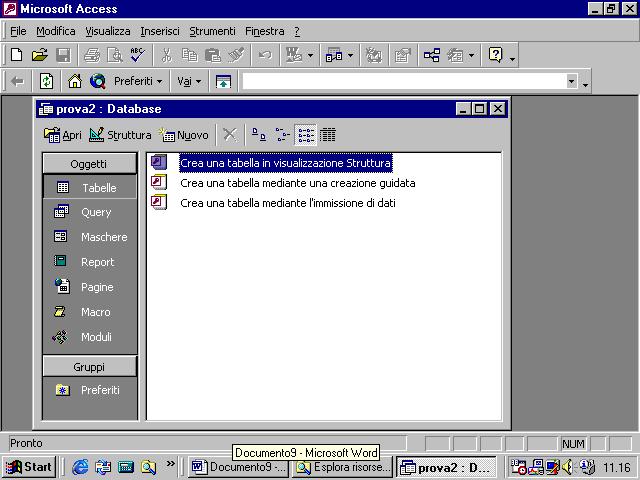Screen dimensions: 640x480
Task: Expand the address field dropdown arrow
Action: click(572, 81)
